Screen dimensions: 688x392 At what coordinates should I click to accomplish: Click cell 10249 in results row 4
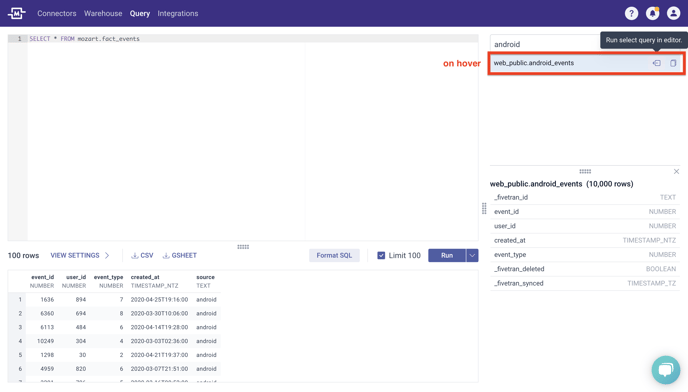(46, 341)
